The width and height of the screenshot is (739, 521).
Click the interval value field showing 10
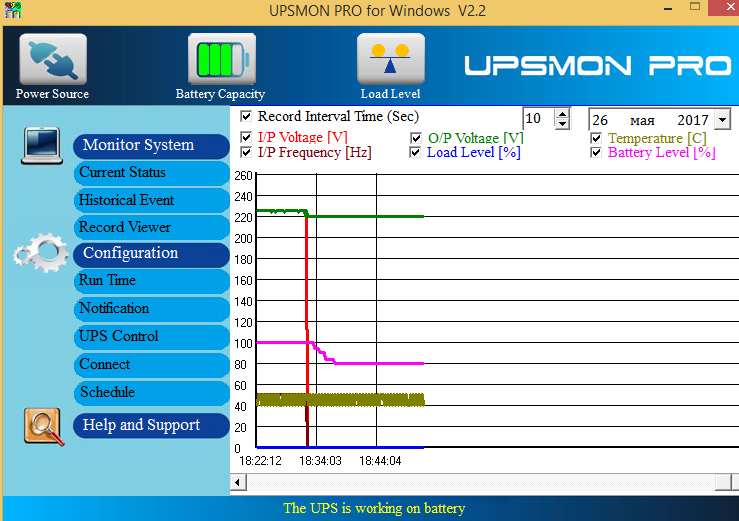tap(539, 118)
